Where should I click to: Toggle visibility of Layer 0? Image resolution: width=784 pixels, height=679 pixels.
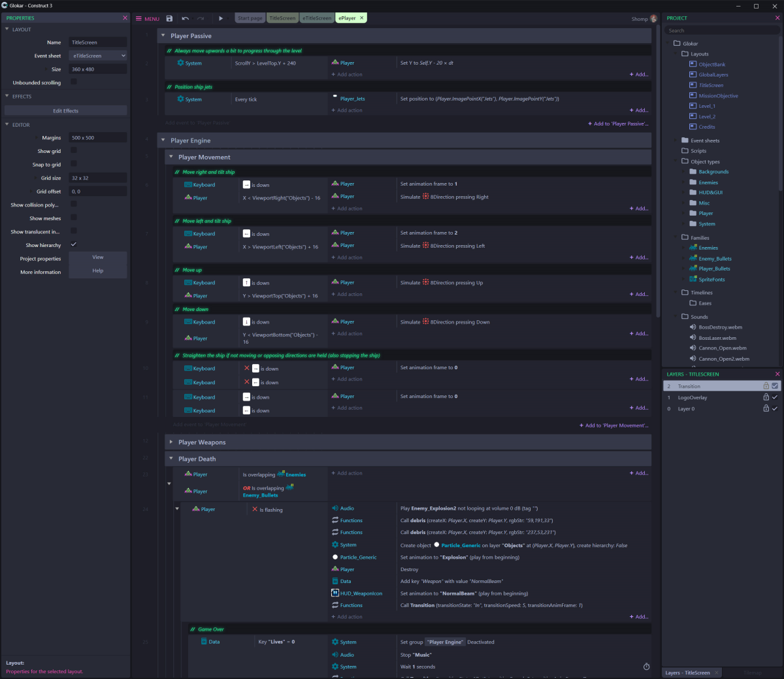tap(775, 408)
